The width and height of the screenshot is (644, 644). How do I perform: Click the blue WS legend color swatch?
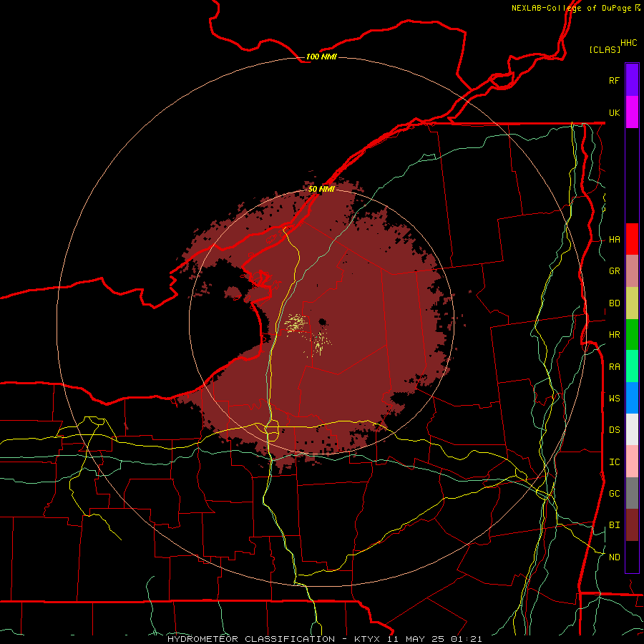click(632, 398)
